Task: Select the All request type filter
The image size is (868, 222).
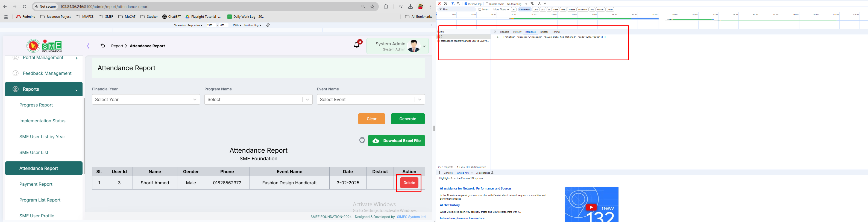Action: [x=514, y=10]
